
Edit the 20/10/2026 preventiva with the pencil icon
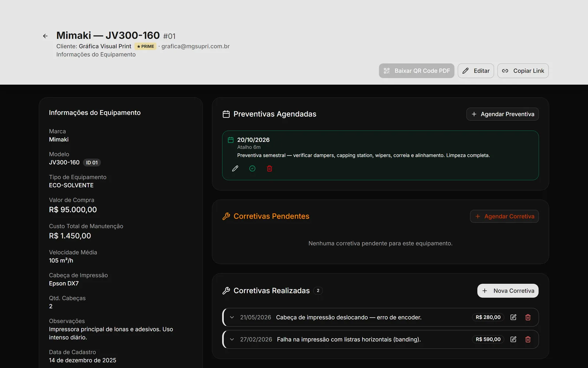click(x=235, y=169)
